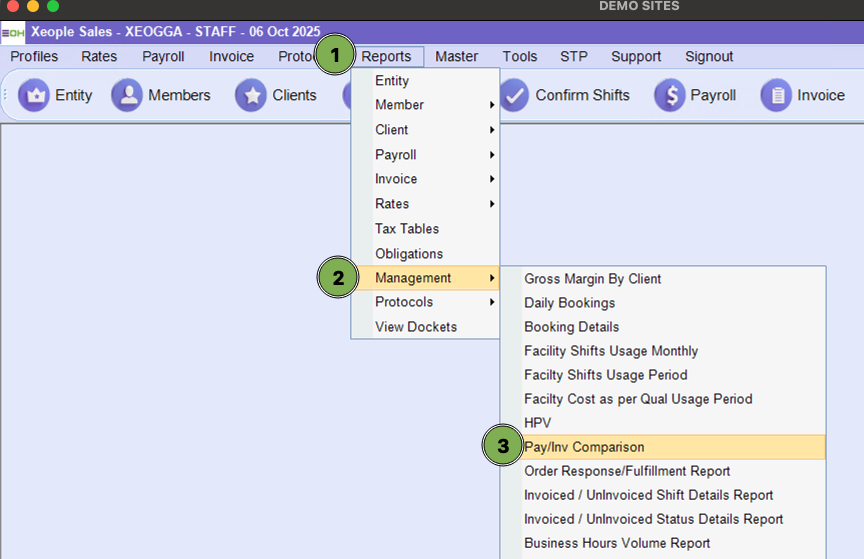
Task: Select the Daily Bookings report
Action: [x=569, y=303]
